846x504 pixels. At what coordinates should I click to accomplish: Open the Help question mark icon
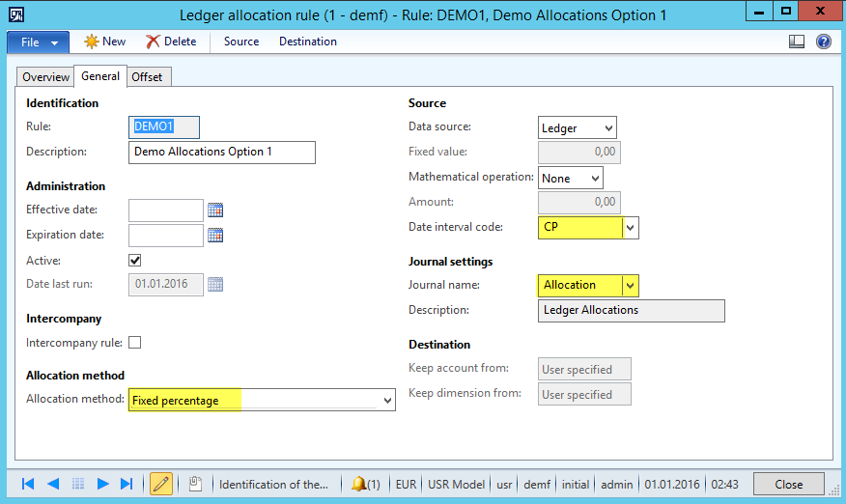[x=824, y=42]
